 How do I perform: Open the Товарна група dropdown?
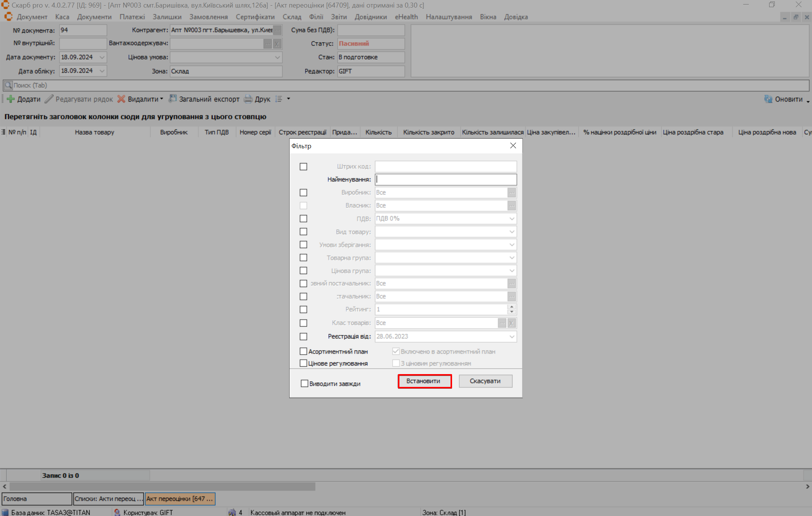[x=511, y=258]
